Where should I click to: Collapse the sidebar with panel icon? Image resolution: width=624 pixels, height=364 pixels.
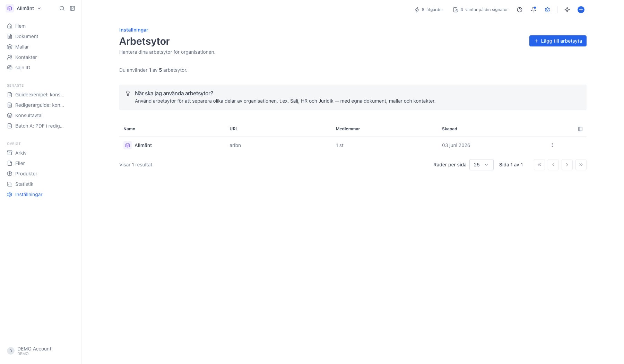point(72,8)
